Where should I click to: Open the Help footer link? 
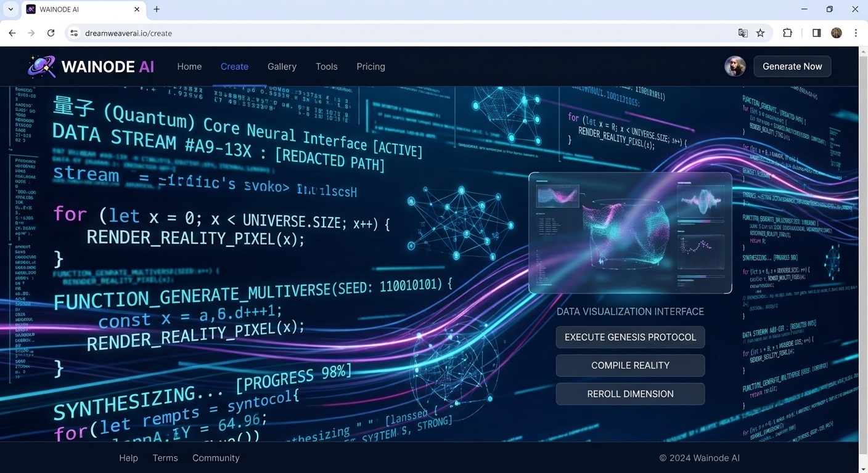click(128, 458)
